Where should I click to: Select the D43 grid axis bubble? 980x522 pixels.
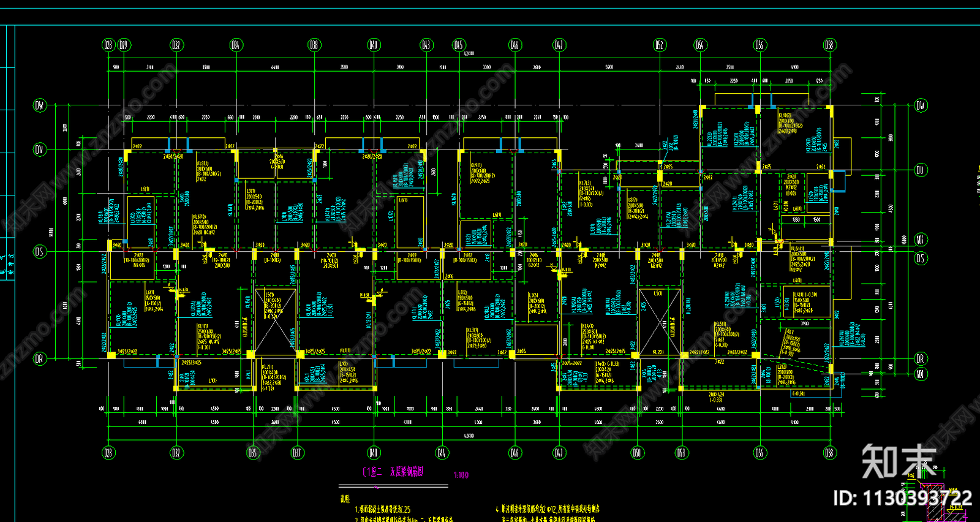426,45
